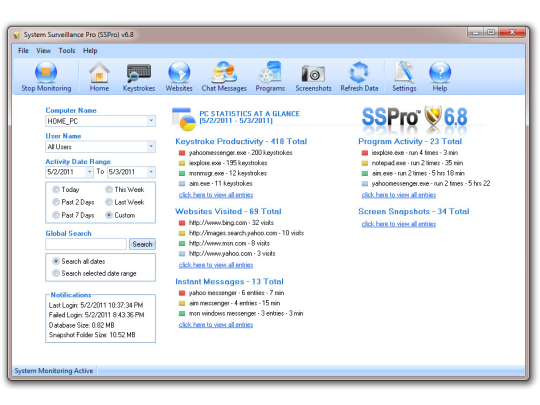Open the start date 5/2/2011 picker
The image size is (540, 405).
90,172
